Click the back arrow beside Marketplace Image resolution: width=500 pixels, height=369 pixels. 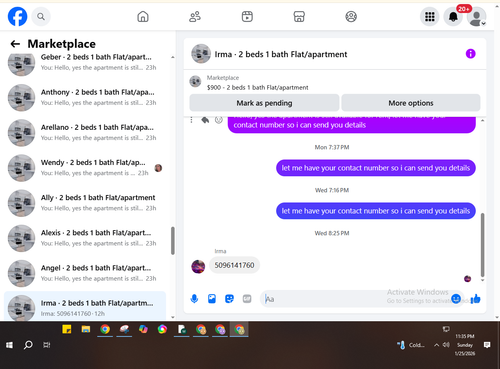pos(15,44)
